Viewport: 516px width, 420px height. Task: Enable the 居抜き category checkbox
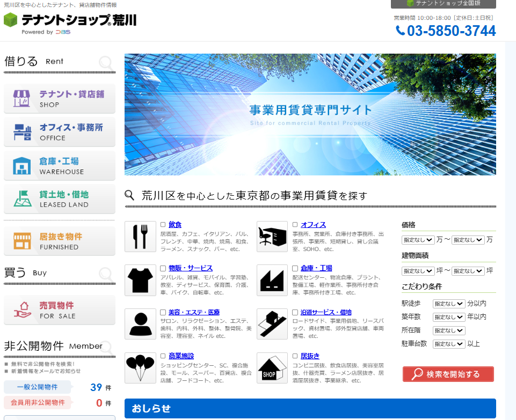(295, 356)
